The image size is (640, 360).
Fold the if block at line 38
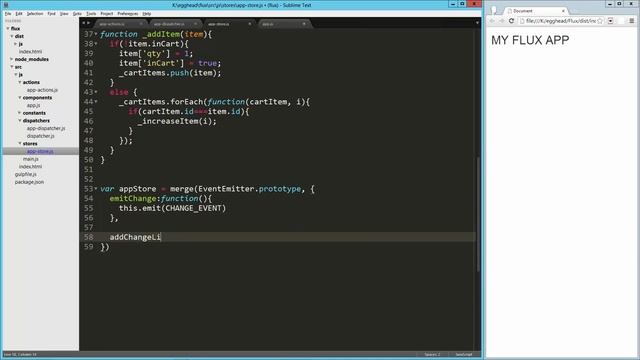[96, 44]
